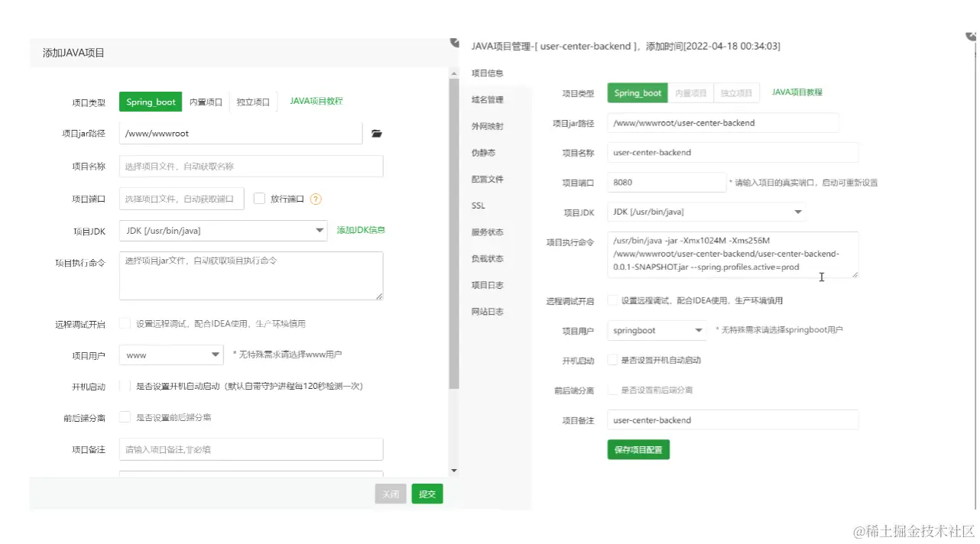
Task: Open 域名管理 sidebar tab
Action: [488, 99]
